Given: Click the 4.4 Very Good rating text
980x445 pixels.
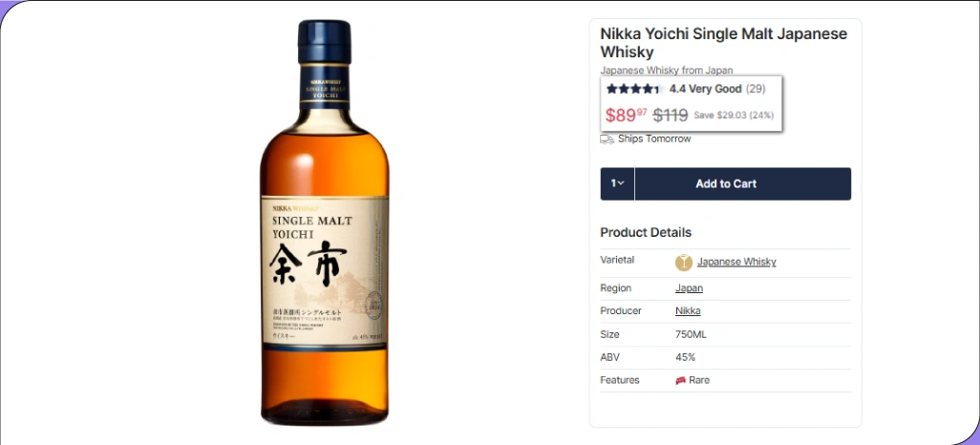Looking at the screenshot, I should (705, 89).
